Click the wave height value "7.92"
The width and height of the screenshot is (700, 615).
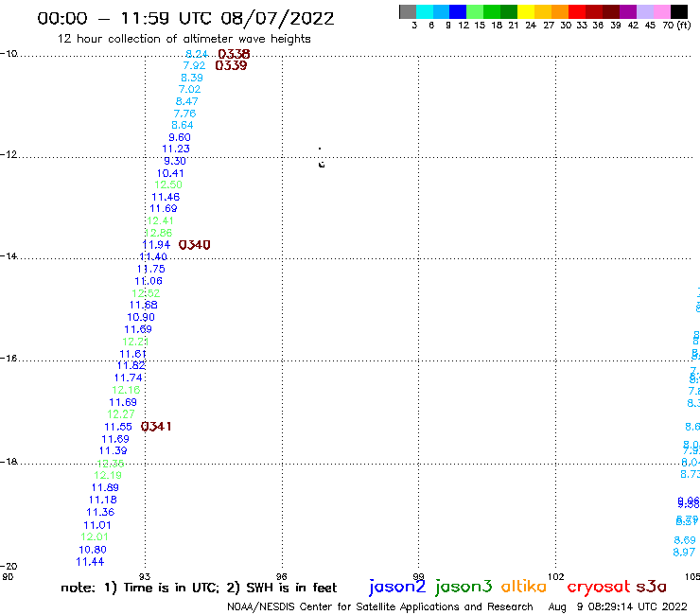point(194,65)
